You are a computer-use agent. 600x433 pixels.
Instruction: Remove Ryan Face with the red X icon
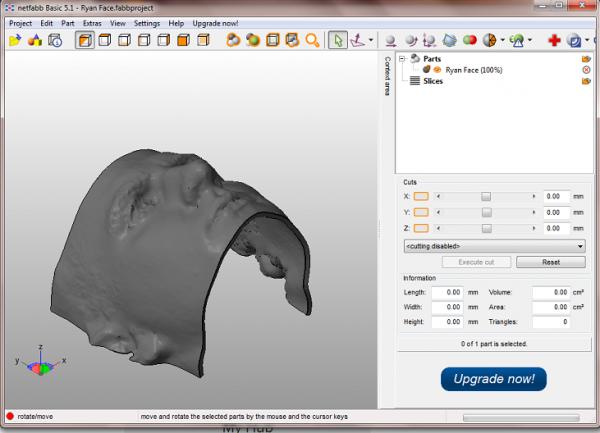click(586, 70)
